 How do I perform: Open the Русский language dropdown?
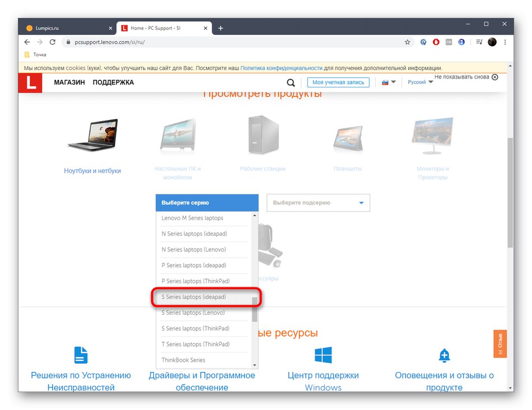(x=420, y=82)
